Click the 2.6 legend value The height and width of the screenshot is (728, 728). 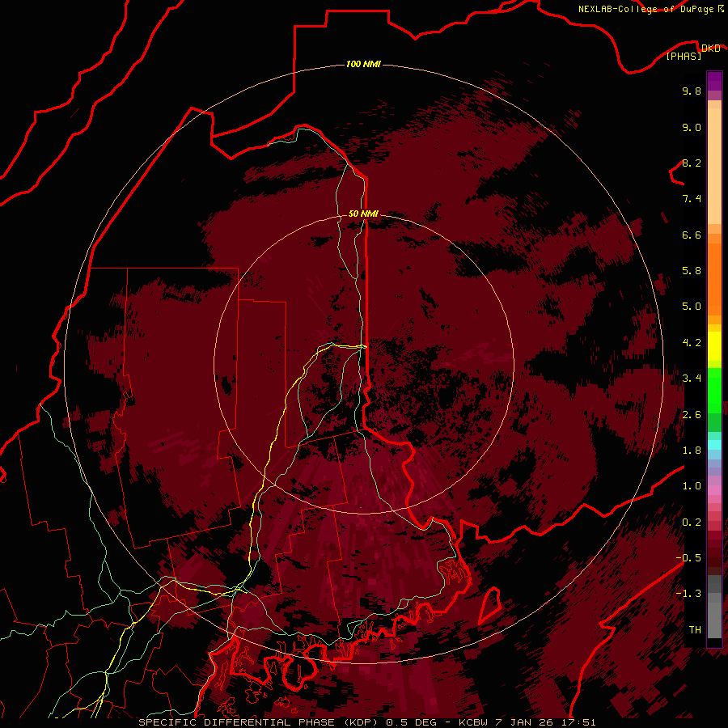click(692, 415)
